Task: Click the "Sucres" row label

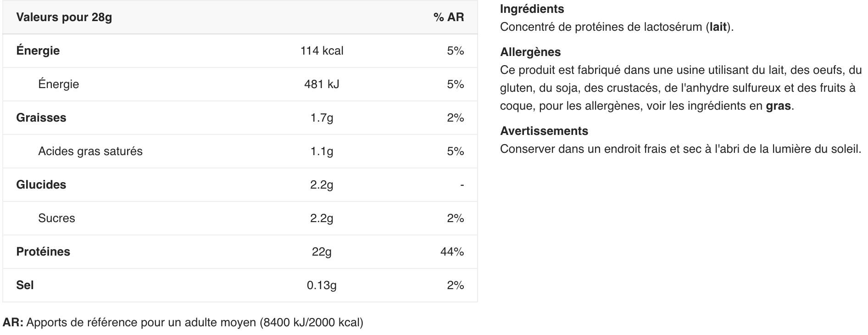Action: [56, 218]
